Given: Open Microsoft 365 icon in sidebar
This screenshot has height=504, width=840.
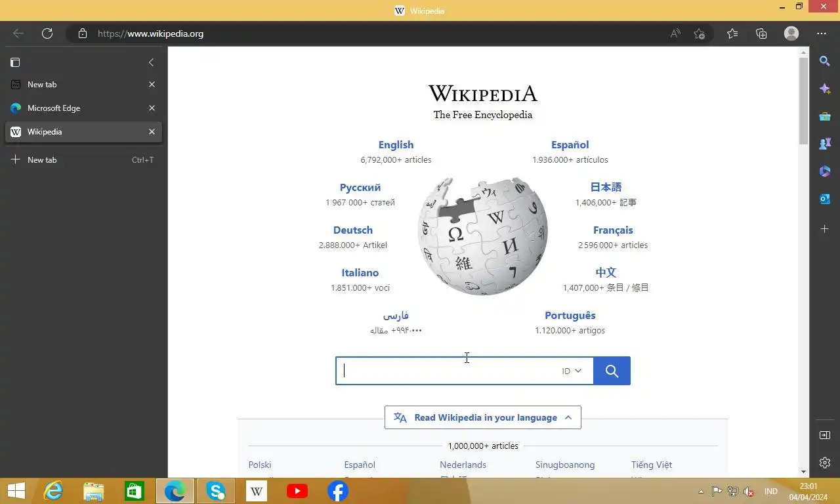Looking at the screenshot, I should coord(825,171).
